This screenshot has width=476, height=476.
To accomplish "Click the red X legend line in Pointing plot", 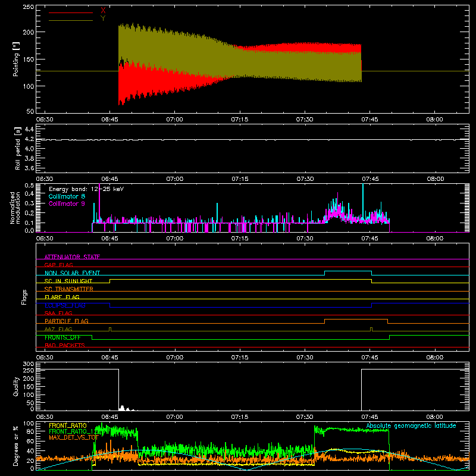I will pyautogui.click(x=70, y=12).
